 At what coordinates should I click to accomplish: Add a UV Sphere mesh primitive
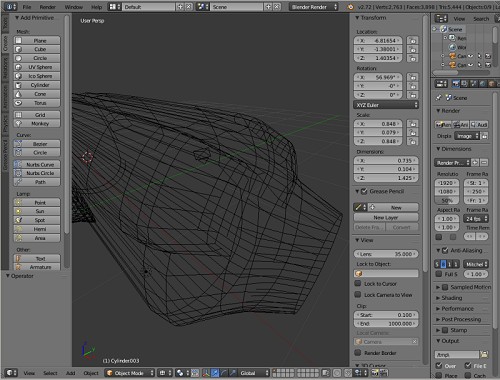[x=37, y=67]
